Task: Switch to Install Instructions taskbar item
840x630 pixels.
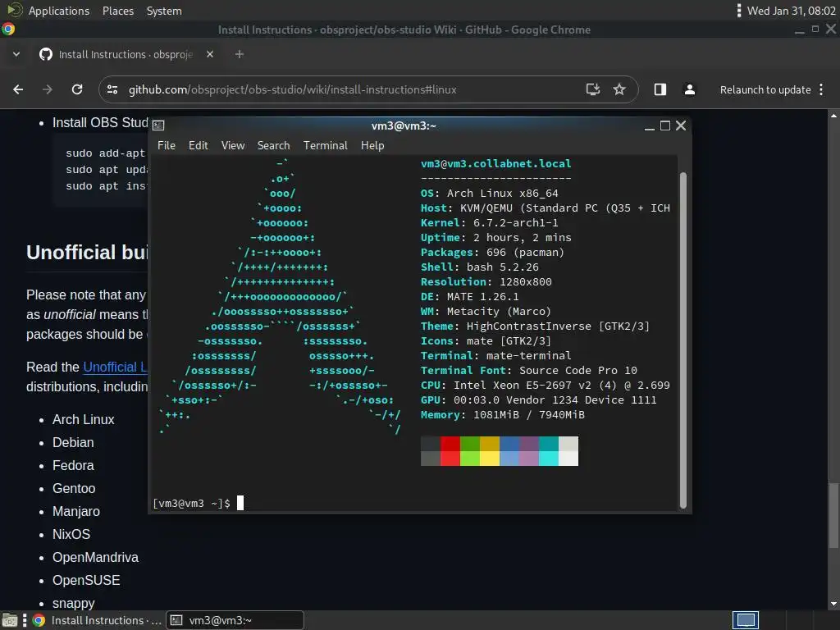Action: 98,620
